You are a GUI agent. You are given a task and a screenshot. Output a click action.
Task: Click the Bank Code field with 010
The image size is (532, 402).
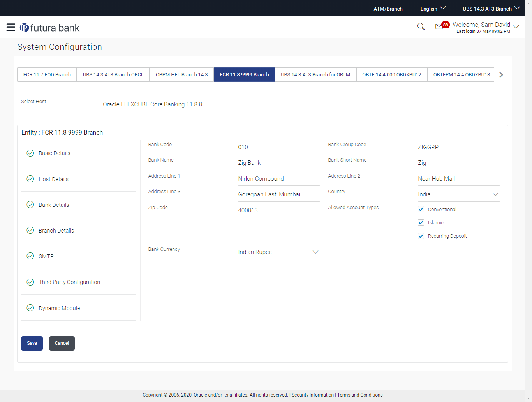[x=278, y=147]
